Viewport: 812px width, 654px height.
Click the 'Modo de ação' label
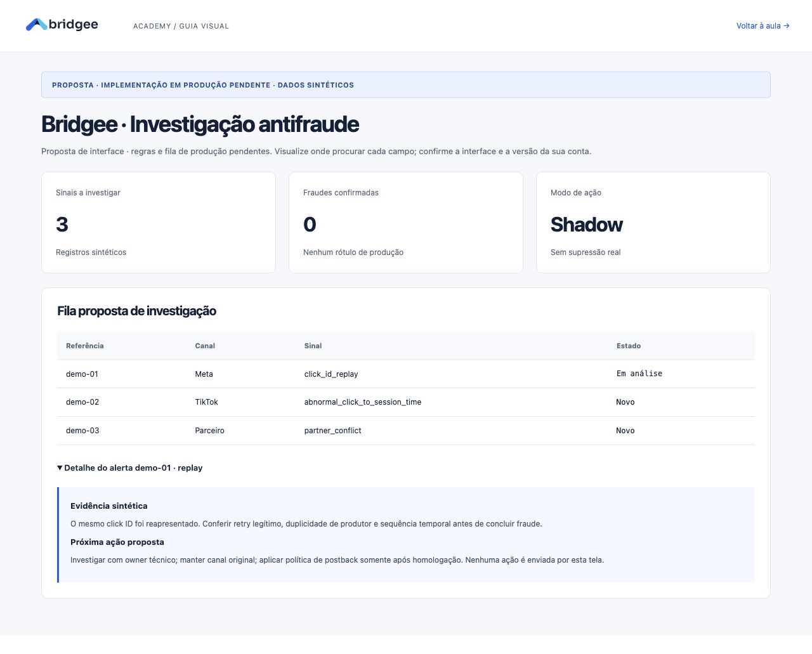pos(576,193)
